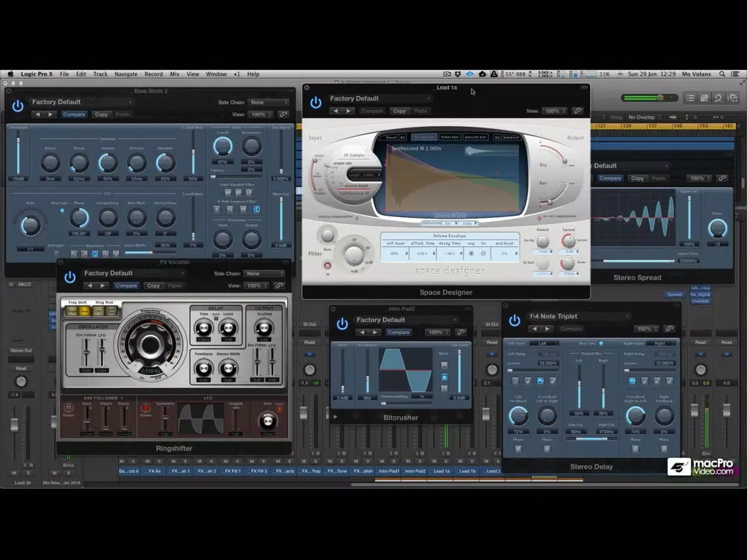The image size is (747, 560).
Task: Open Note Pads icon in Logic toolbar
Action: 705,98
